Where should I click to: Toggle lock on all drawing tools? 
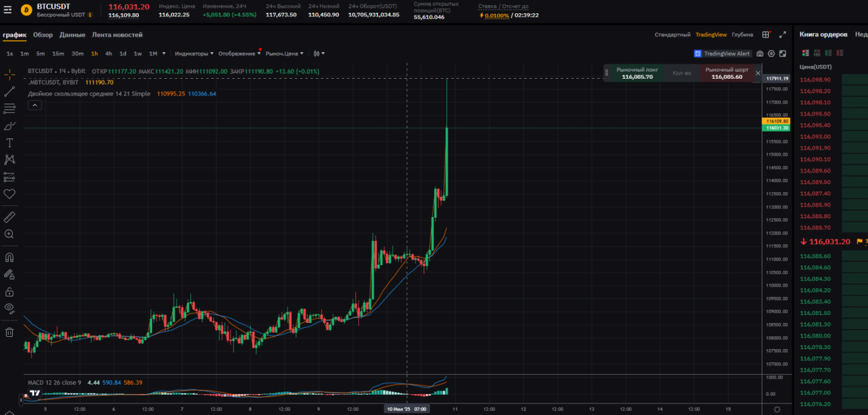pyautogui.click(x=9, y=291)
